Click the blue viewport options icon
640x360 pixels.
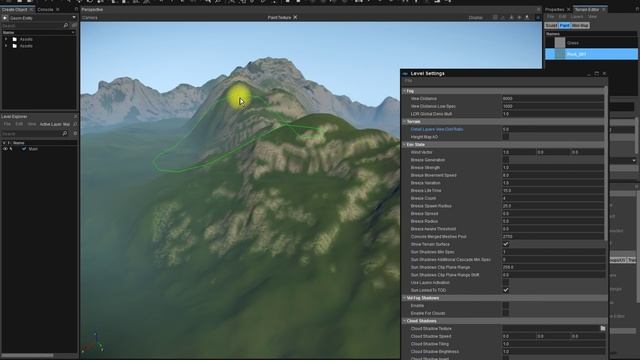click(x=538, y=18)
